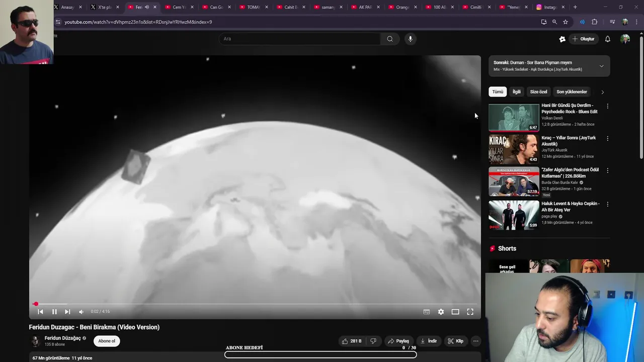Open options for Haluk Levent Ah Bir Ateş Ver
Viewport: 644px width, 362px height.
(x=607, y=204)
